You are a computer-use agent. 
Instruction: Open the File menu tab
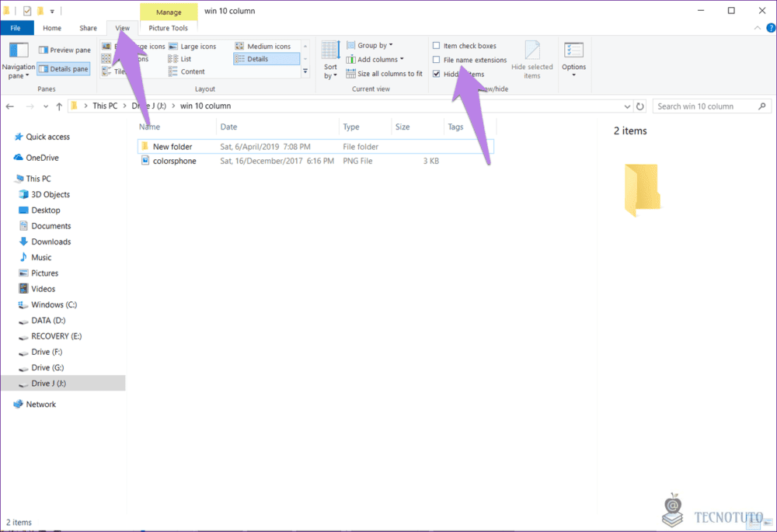coord(16,28)
